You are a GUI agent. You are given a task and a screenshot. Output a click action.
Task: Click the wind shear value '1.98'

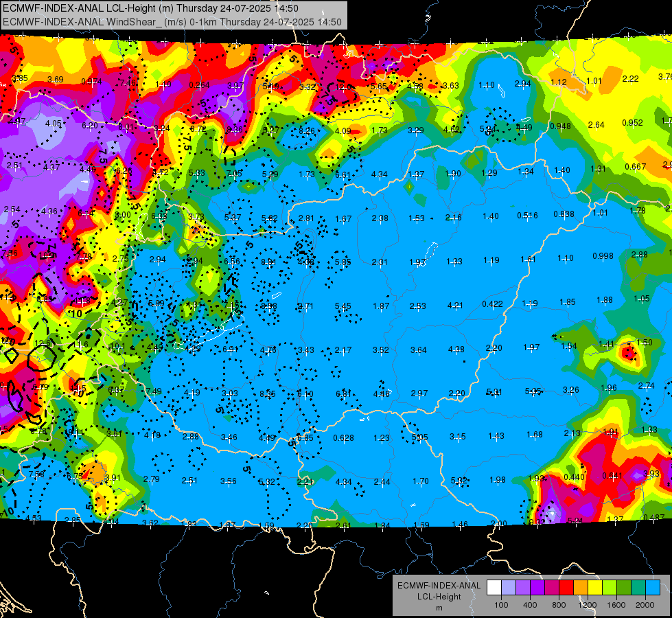click(x=498, y=479)
